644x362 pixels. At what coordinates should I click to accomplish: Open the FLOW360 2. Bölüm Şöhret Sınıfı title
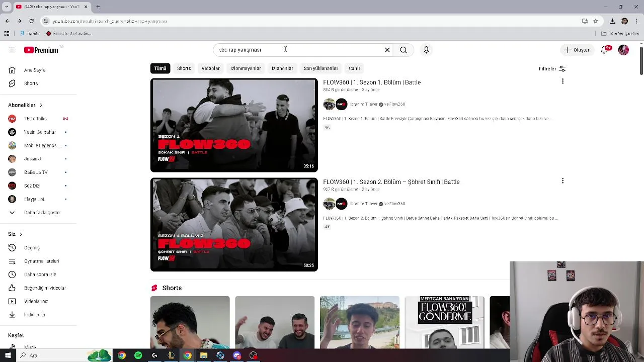(391, 182)
